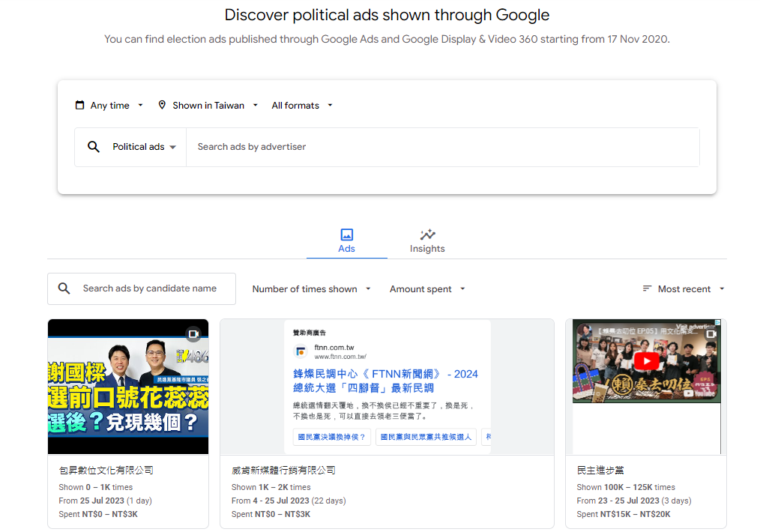Click Spent NT$0 – NT$3K under 威肯新媒體

point(271,514)
